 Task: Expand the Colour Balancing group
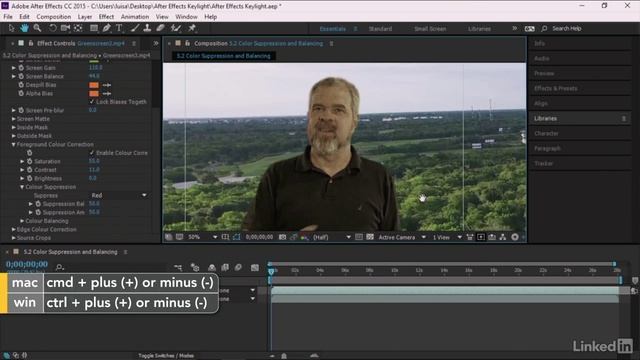(x=22, y=221)
